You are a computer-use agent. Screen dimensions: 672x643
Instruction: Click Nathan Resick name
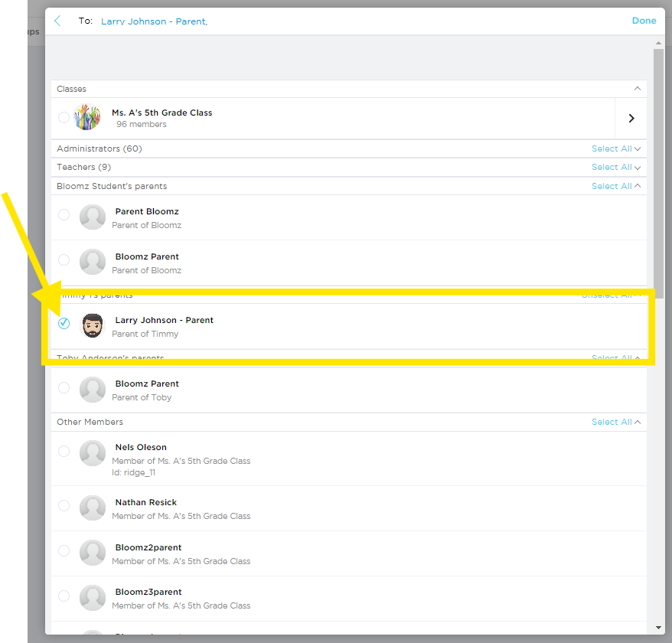coord(145,502)
